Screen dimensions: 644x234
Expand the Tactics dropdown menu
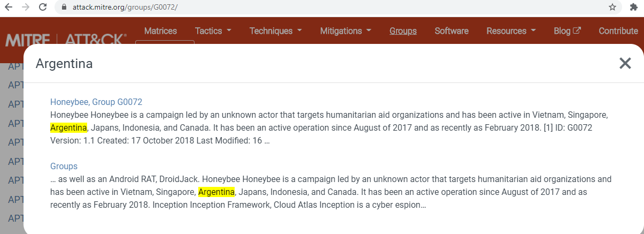(213, 31)
